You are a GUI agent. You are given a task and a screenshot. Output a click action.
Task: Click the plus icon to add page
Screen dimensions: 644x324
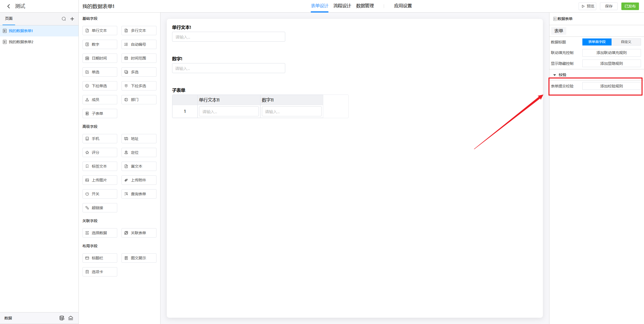pos(72,19)
